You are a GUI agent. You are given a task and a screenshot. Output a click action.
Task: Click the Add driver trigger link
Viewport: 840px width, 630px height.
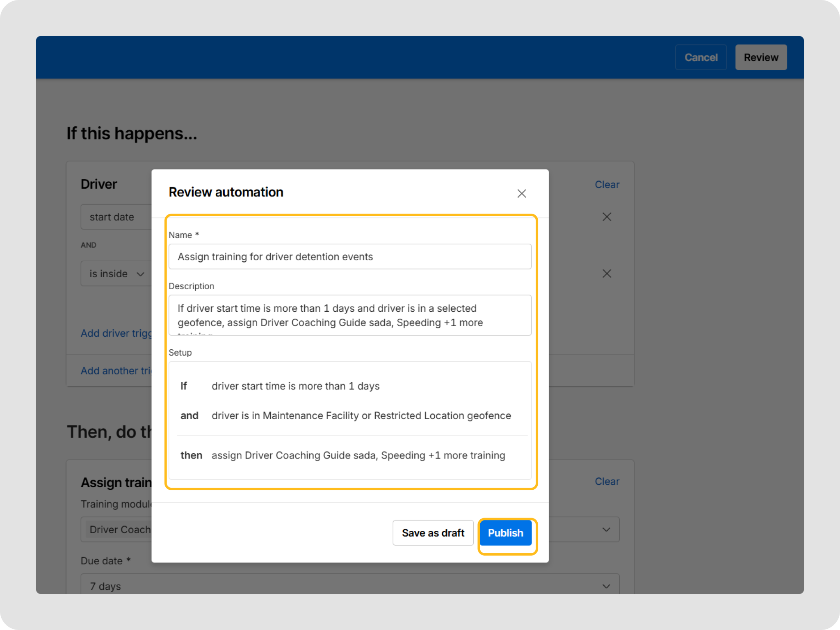click(116, 333)
